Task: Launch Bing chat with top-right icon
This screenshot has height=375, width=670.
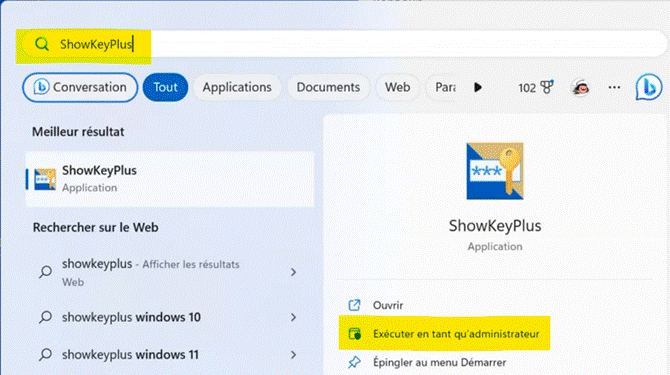Action: 649,87
